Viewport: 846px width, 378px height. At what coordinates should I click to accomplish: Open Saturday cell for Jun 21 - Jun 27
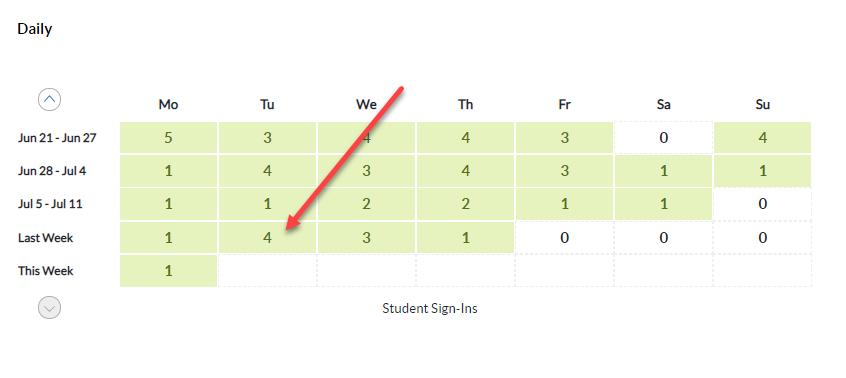point(663,138)
